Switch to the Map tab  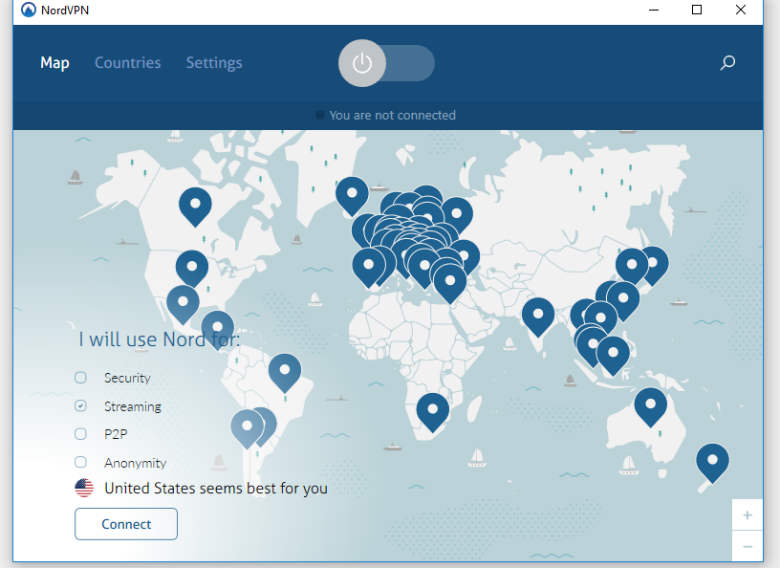click(55, 63)
